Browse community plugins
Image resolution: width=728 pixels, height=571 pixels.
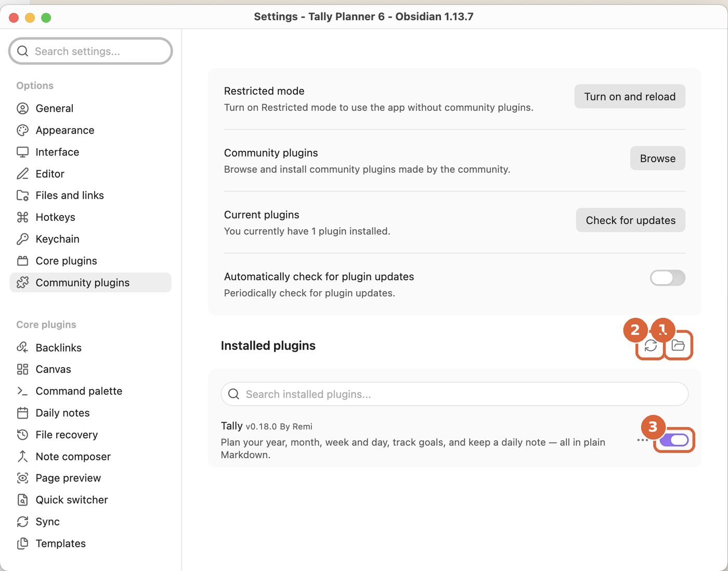pos(658,159)
